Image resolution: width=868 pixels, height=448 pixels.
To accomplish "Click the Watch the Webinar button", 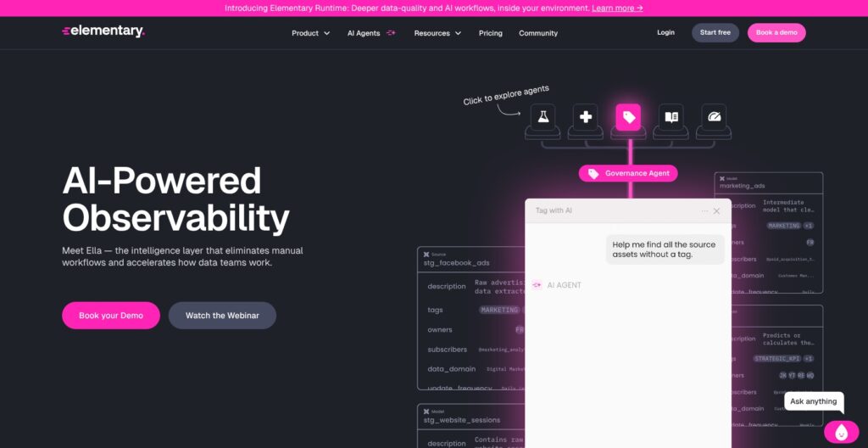I will tap(222, 316).
